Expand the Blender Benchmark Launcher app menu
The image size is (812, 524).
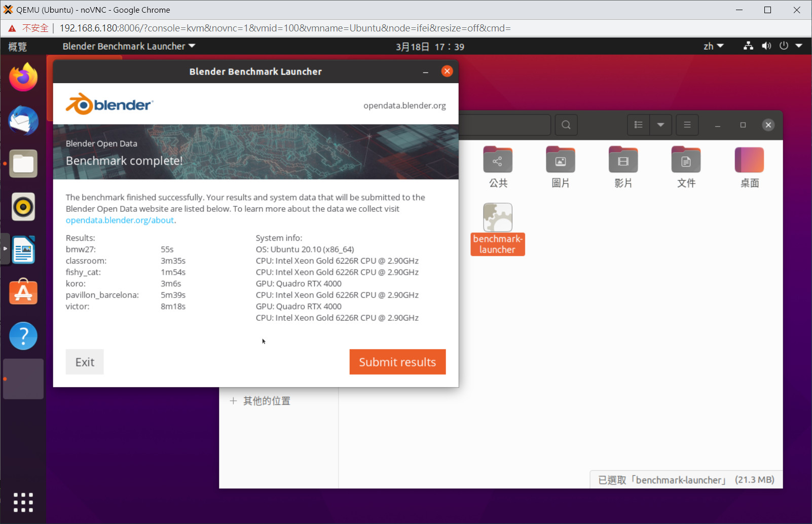129,46
